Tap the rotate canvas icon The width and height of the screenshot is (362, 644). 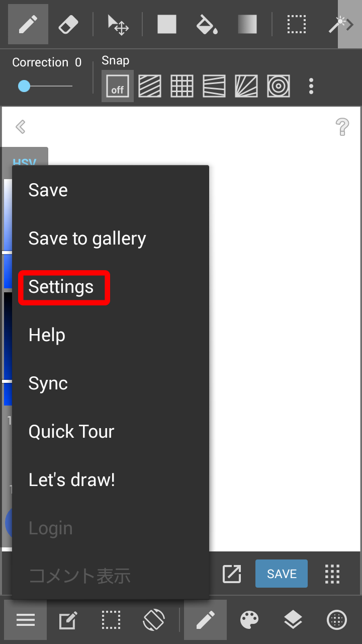[154, 620]
